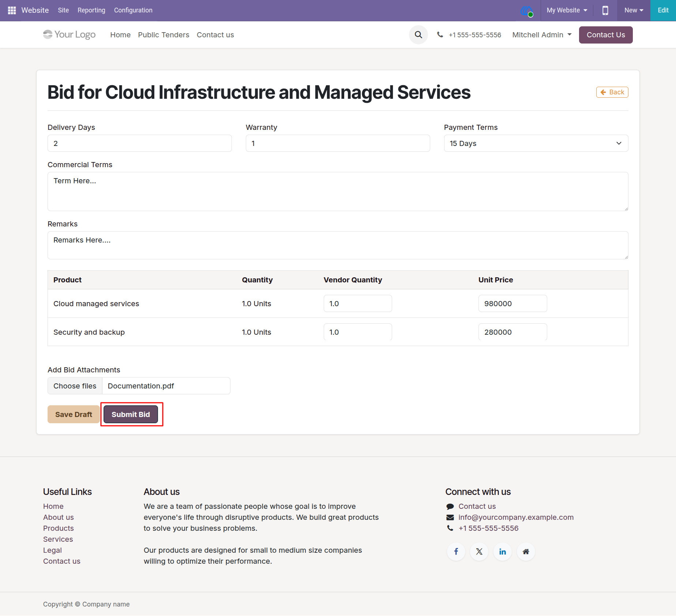Open the Reporting menu
This screenshot has height=616, width=676.
[x=91, y=10]
